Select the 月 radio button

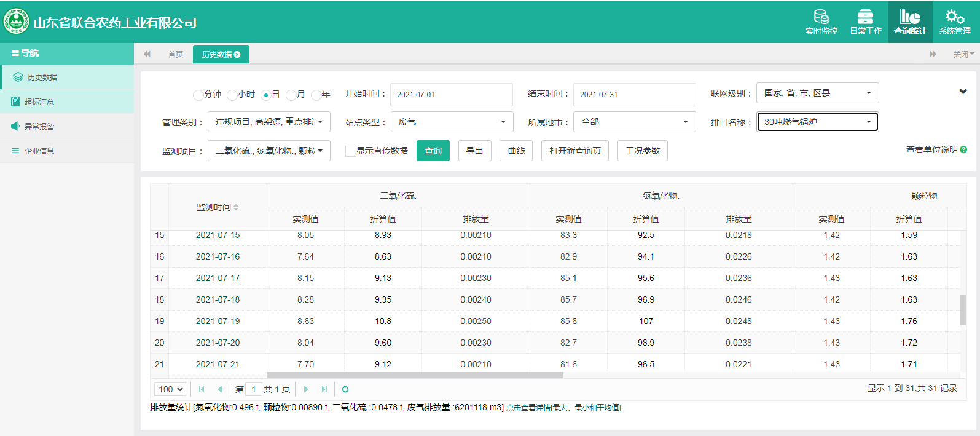point(291,95)
